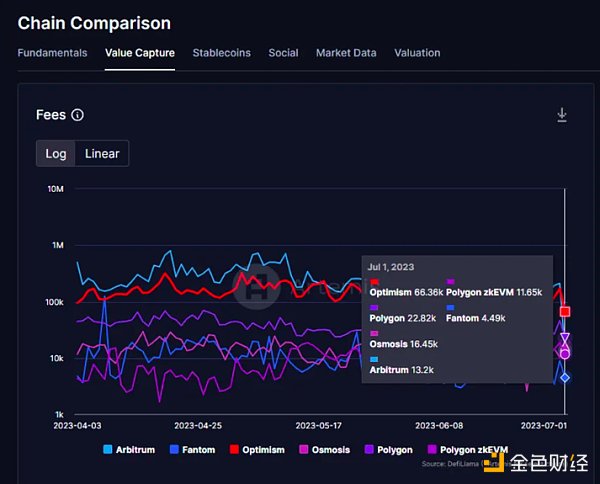The width and height of the screenshot is (600, 484).
Task: Click the 100k y-axis label
Action: (x=54, y=302)
